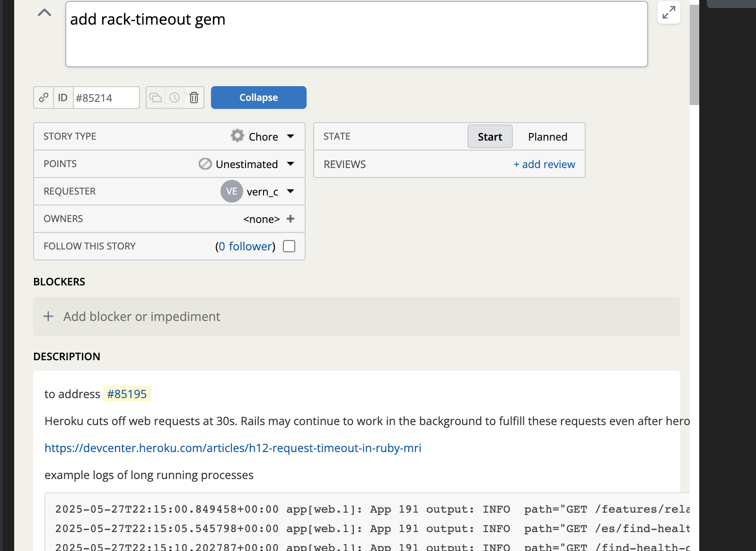
Task: Open the Heroku devcenter article link
Action: point(233,448)
